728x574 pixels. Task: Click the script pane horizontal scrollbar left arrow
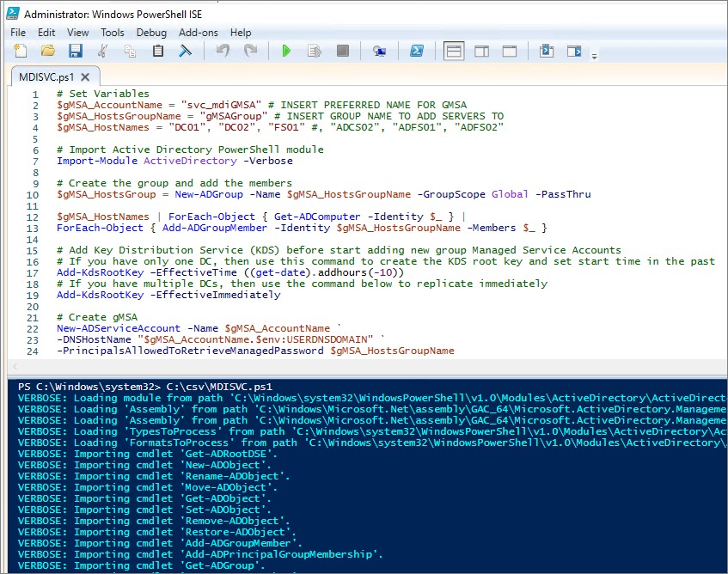click(x=15, y=367)
